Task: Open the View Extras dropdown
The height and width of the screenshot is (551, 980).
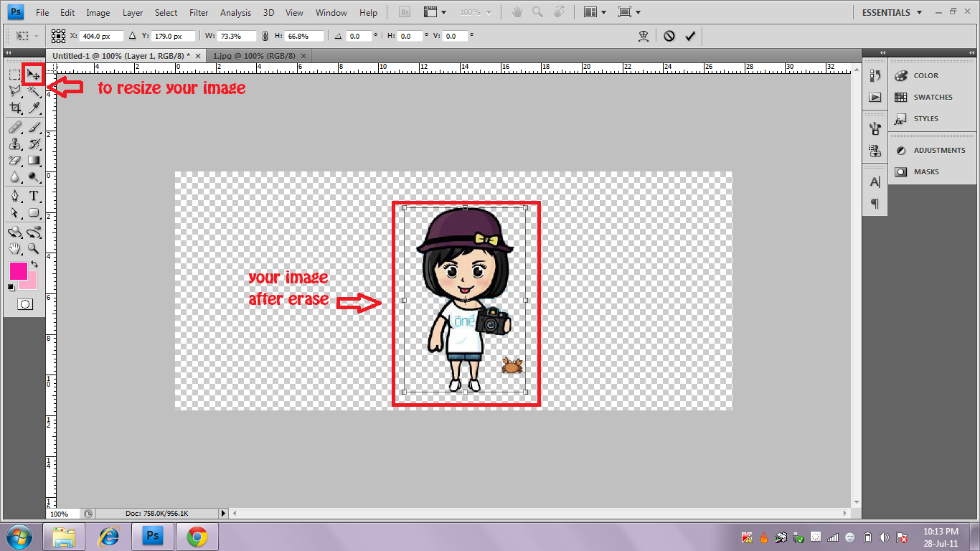Action: pos(435,12)
